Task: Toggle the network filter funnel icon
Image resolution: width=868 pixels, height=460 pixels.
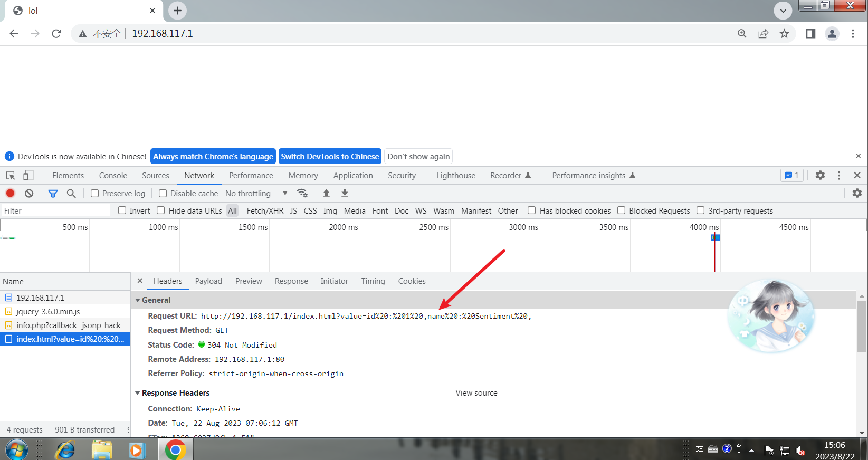Action: coord(53,194)
